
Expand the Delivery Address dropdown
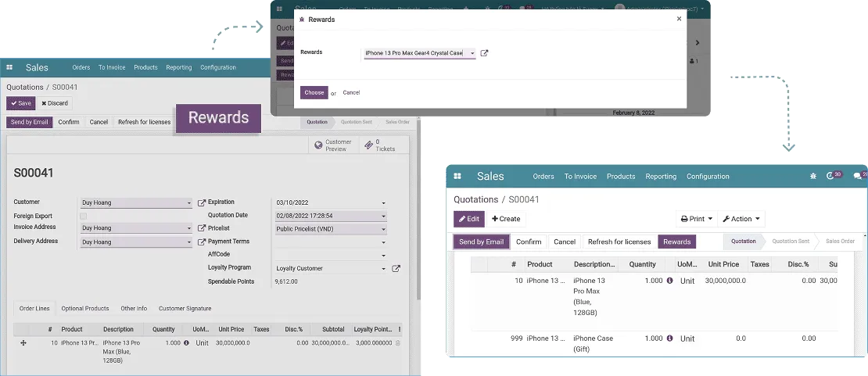188,242
